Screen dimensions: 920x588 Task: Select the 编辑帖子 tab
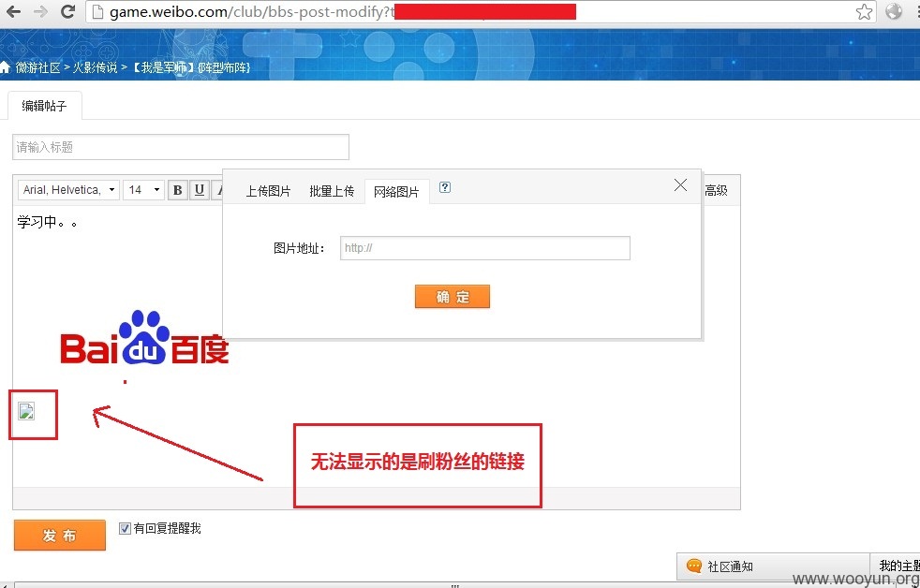click(45, 106)
